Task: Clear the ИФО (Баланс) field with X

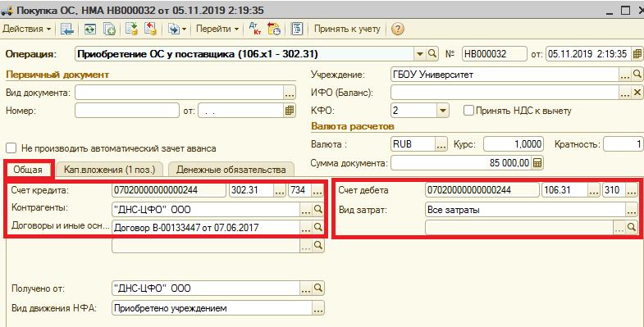Action: pyautogui.click(x=637, y=93)
